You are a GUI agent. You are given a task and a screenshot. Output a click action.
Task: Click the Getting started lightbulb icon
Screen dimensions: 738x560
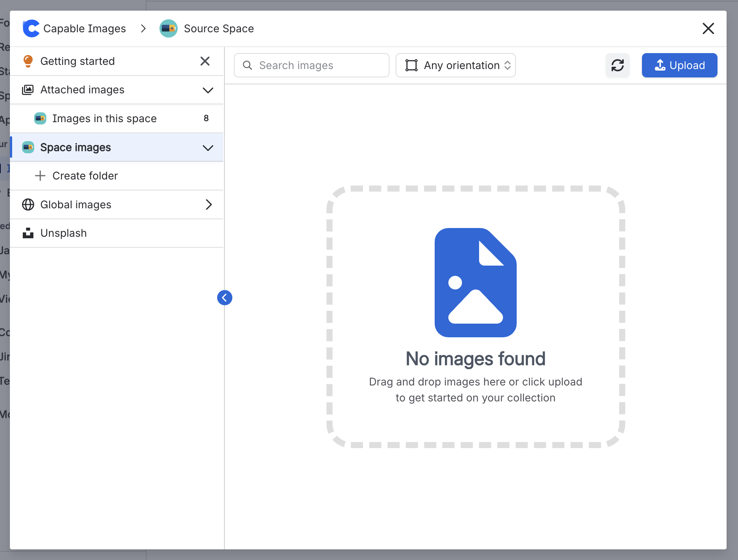(x=28, y=61)
